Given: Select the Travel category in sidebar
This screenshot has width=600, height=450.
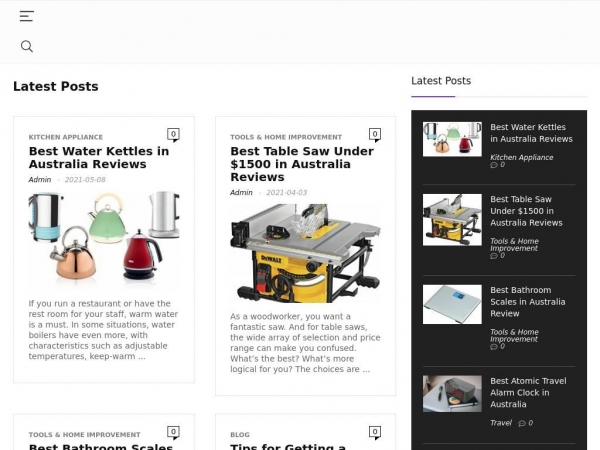Looking at the screenshot, I should [x=501, y=423].
